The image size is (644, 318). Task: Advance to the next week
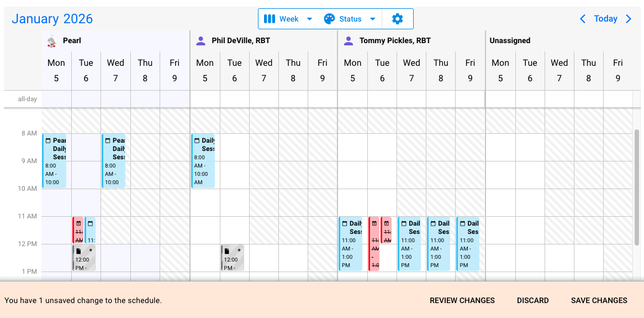629,19
